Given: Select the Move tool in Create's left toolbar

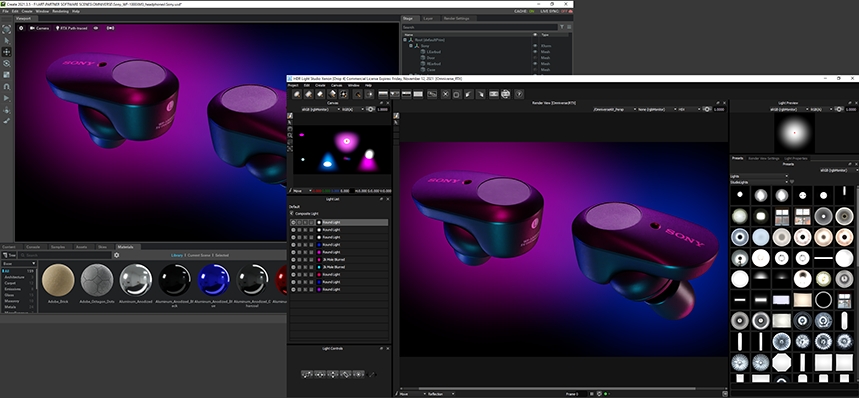Looking at the screenshot, I should pyautogui.click(x=7, y=51).
